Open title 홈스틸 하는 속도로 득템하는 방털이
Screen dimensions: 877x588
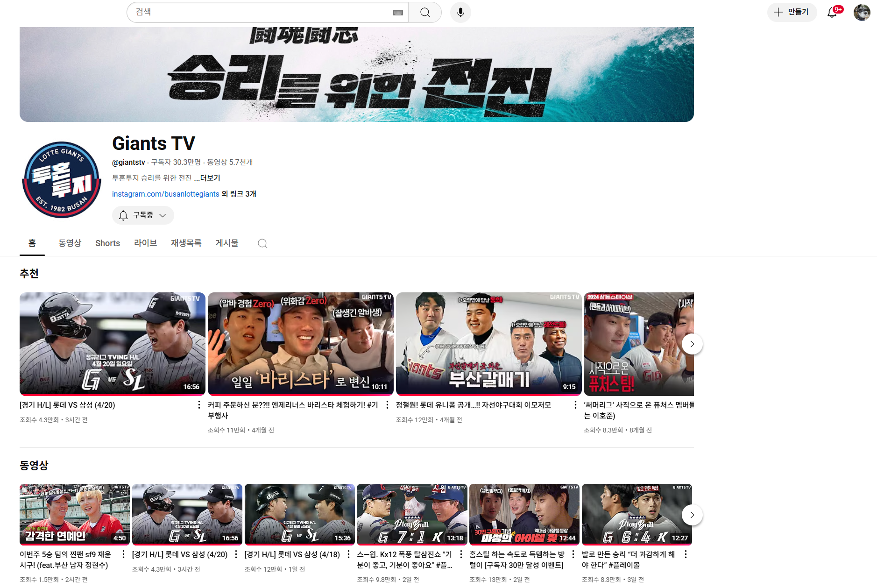(x=517, y=560)
